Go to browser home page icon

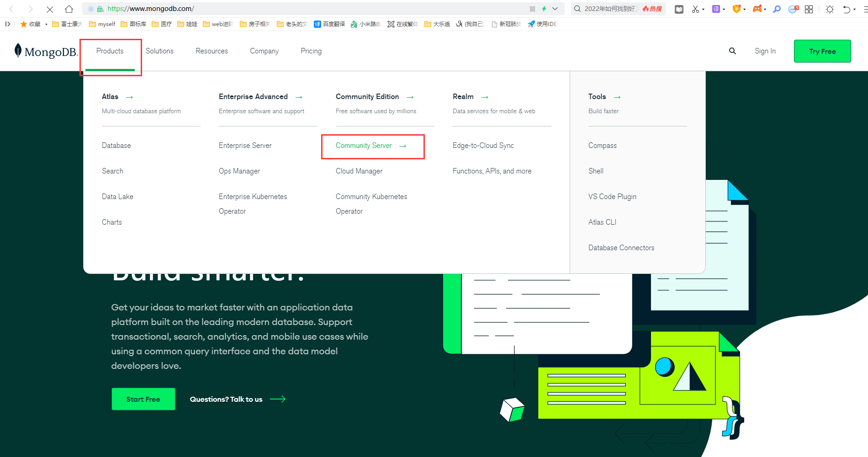tap(69, 9)
